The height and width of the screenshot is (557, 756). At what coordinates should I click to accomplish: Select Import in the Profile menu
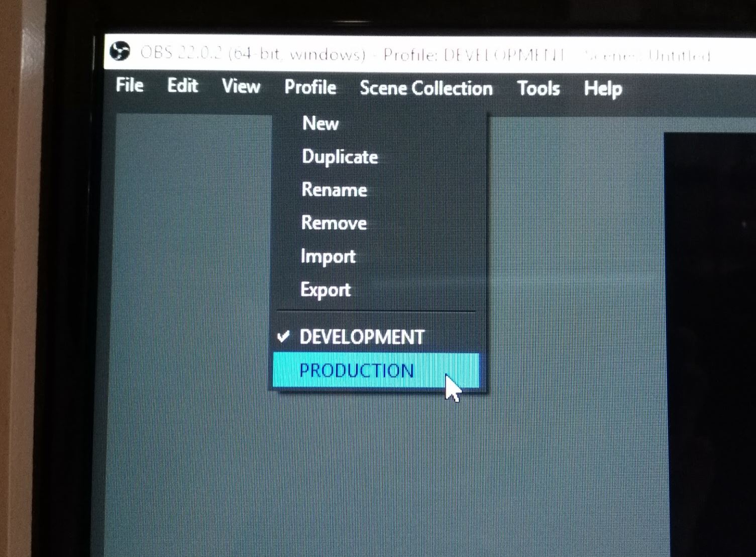click(x=328, y=256)
